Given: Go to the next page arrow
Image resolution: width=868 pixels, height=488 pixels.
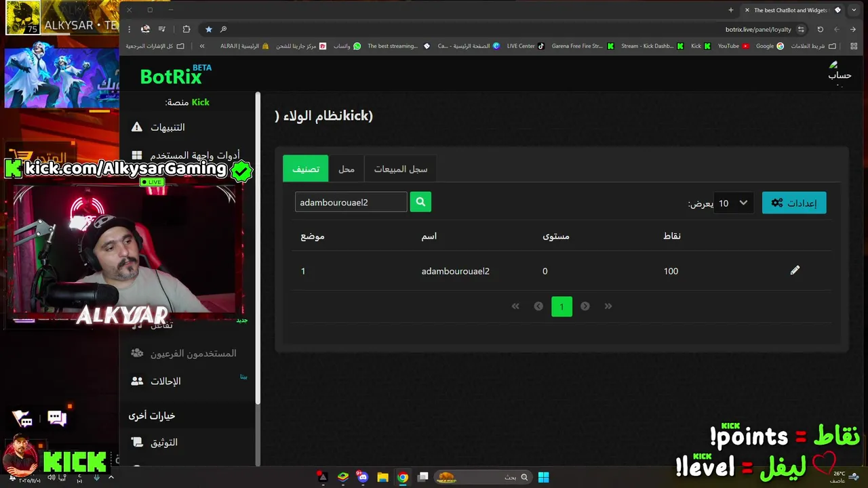Looking at the screenshot, I should pyautogui.click(x=585, y=306).
